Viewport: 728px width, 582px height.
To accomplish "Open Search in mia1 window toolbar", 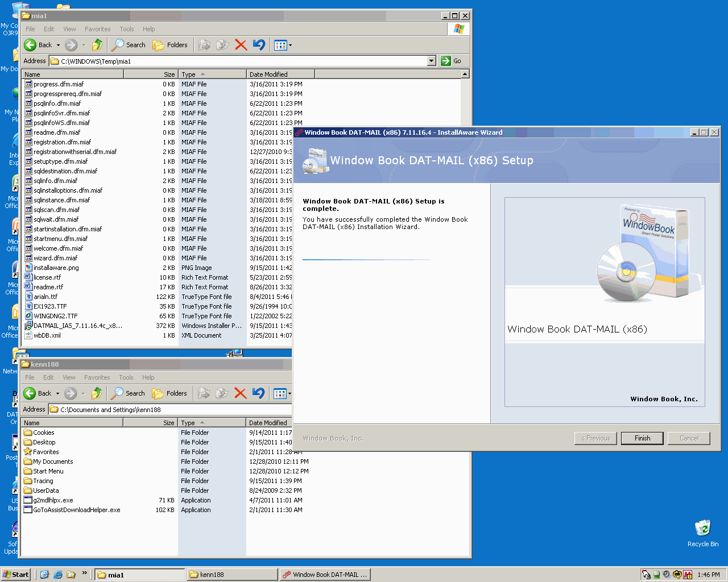I will 129,45.
